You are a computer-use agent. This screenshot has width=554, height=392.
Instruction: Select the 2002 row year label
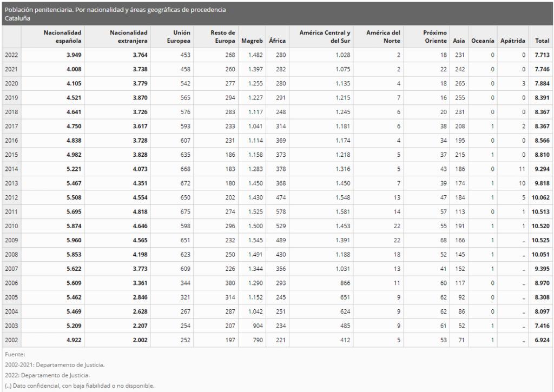(11, 340)
